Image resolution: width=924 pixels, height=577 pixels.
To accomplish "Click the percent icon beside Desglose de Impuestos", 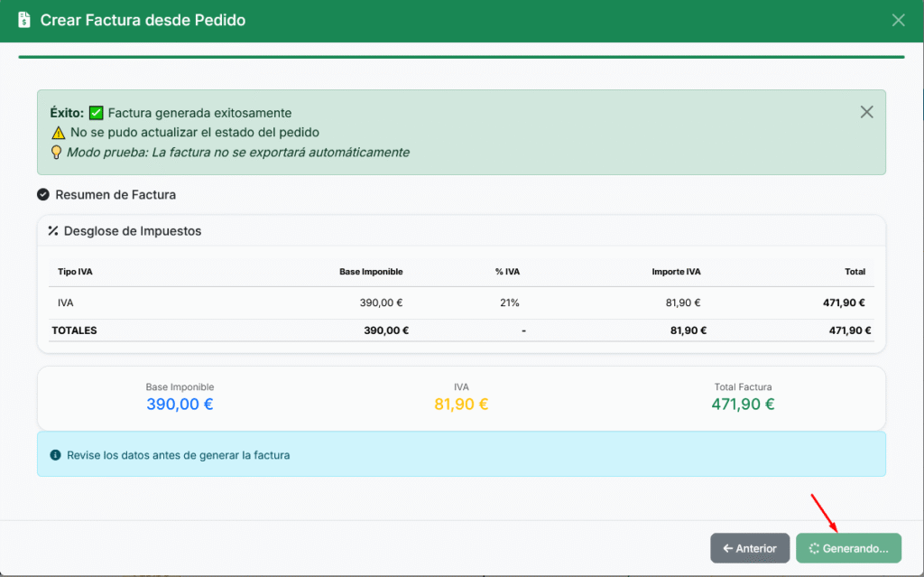I will pos(53,231).
